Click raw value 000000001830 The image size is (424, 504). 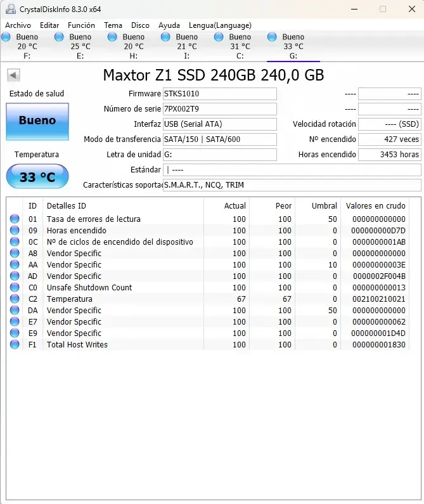tap(378, 345)
